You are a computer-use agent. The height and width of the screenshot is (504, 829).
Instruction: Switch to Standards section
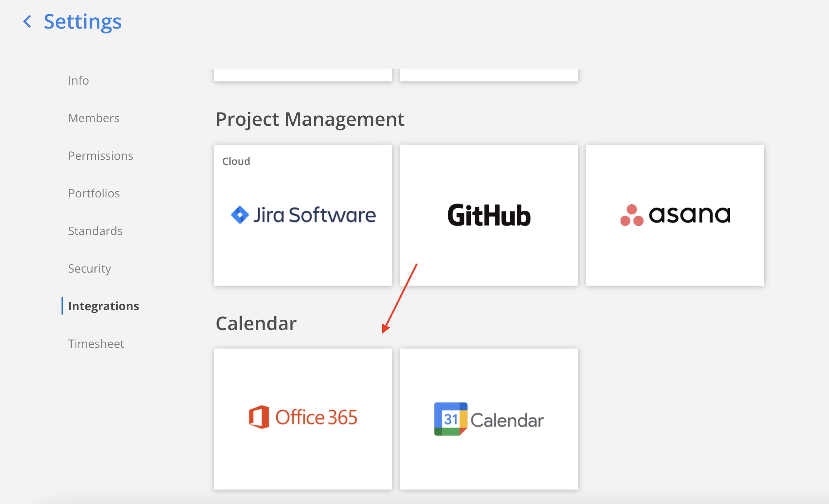[x=96, y=231]
